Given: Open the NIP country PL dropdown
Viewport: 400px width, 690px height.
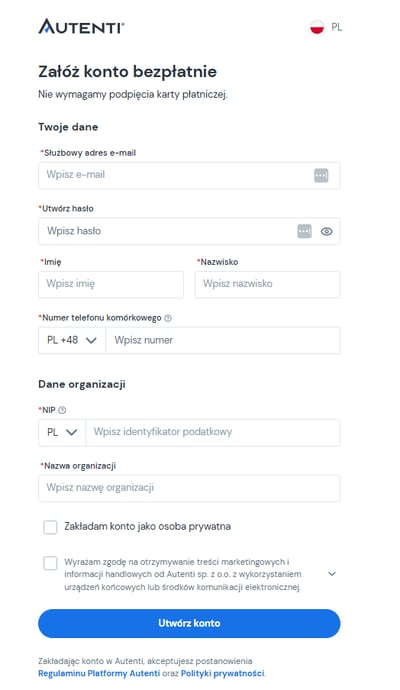Looking at the screenshot, I should (x=62, y=432).
